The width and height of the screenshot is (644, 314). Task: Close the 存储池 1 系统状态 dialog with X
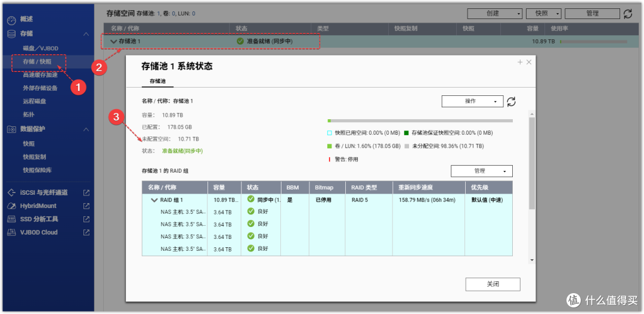[529, 62]
